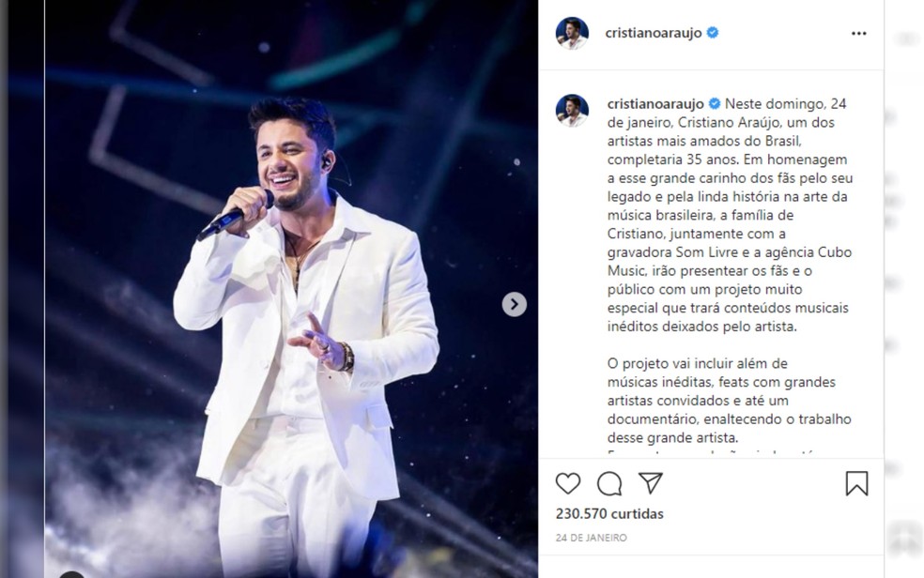Click the verified badge in the header

pyautogui.click(x=713, y=33)
